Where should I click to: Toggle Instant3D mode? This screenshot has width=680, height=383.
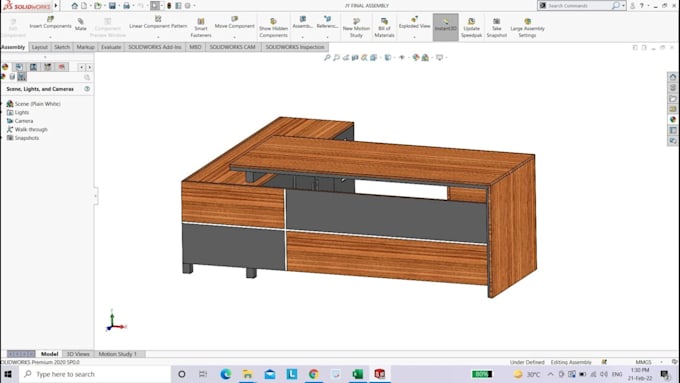(x=445, y=27)
